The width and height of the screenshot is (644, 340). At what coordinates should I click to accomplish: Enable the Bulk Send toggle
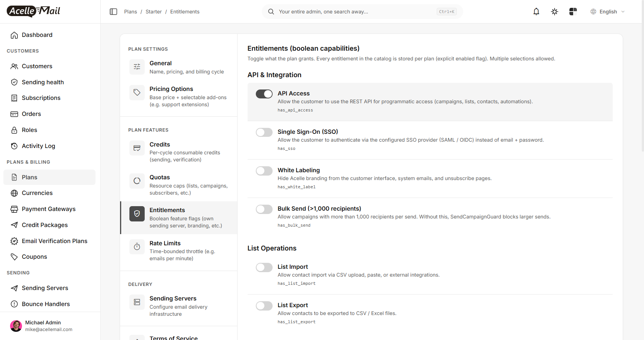click(264, 209)
